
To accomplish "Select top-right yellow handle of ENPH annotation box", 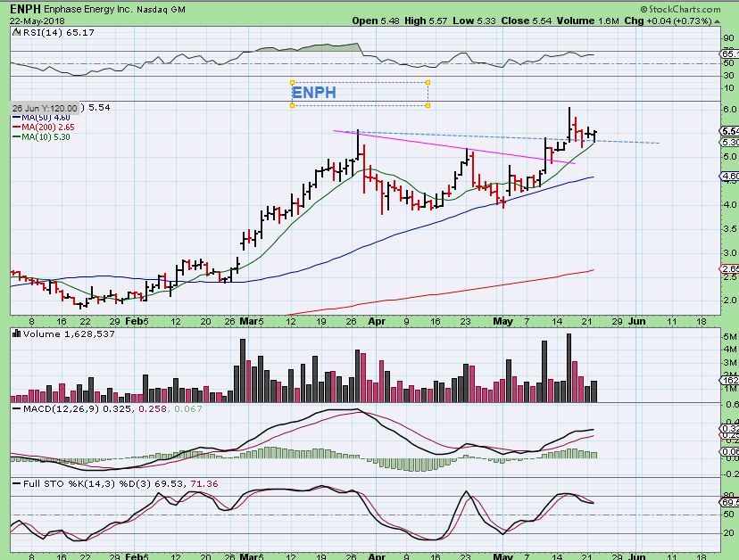I will click(x=428, y=83).
